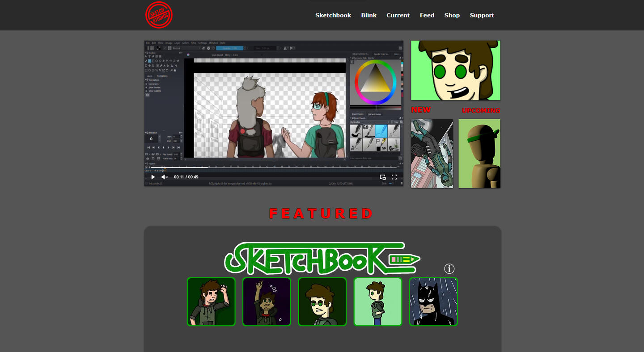
Task: Open the large green-eyed character portrait
Action: (455, 70)
